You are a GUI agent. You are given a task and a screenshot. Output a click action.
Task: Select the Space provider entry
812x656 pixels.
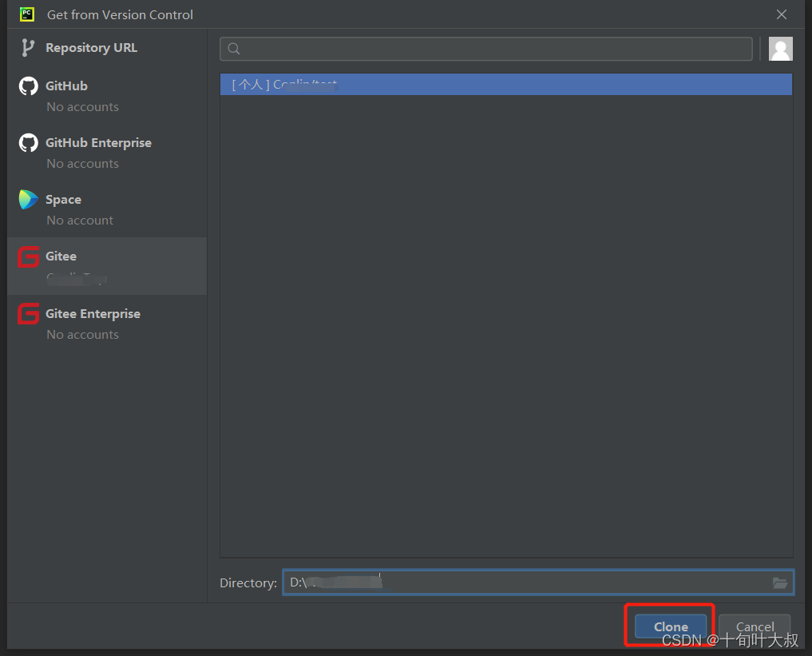[x=107, y=209]
